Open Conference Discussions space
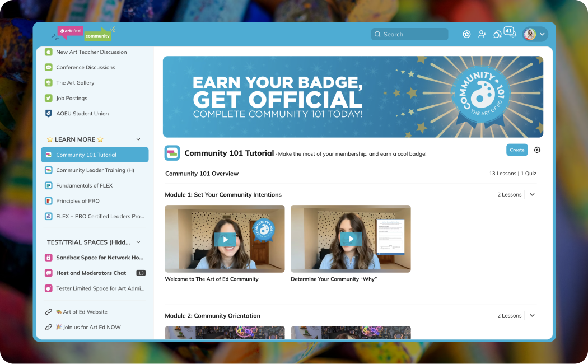The height and width of the screenshot is (364, 588). [x=86, y=67]
